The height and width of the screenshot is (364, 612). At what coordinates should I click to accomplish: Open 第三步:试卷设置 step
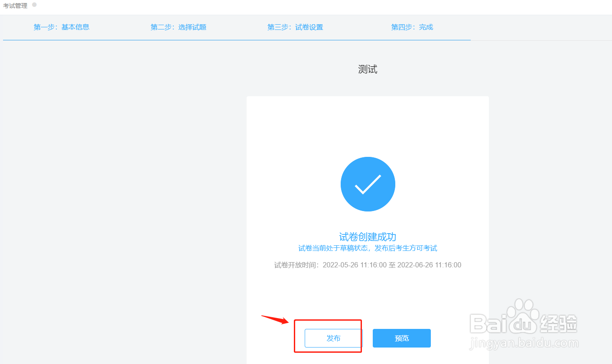(x=295, y=27)
